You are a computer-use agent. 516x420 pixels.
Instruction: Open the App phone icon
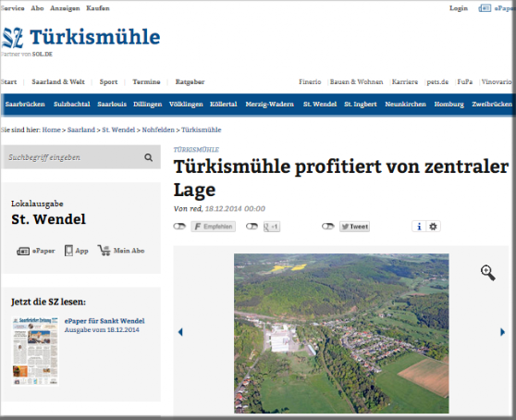(x=68, y=251)
